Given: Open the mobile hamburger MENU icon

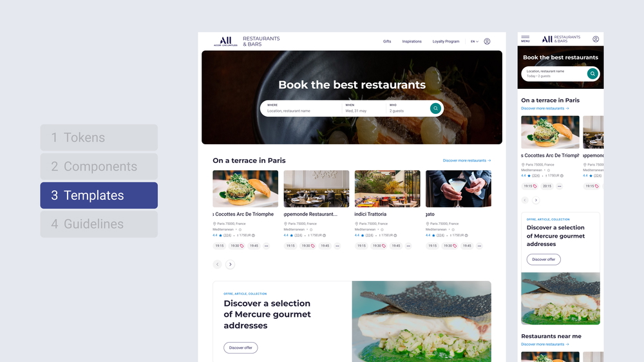Looking at the screenshot, I should pos(526,39).
